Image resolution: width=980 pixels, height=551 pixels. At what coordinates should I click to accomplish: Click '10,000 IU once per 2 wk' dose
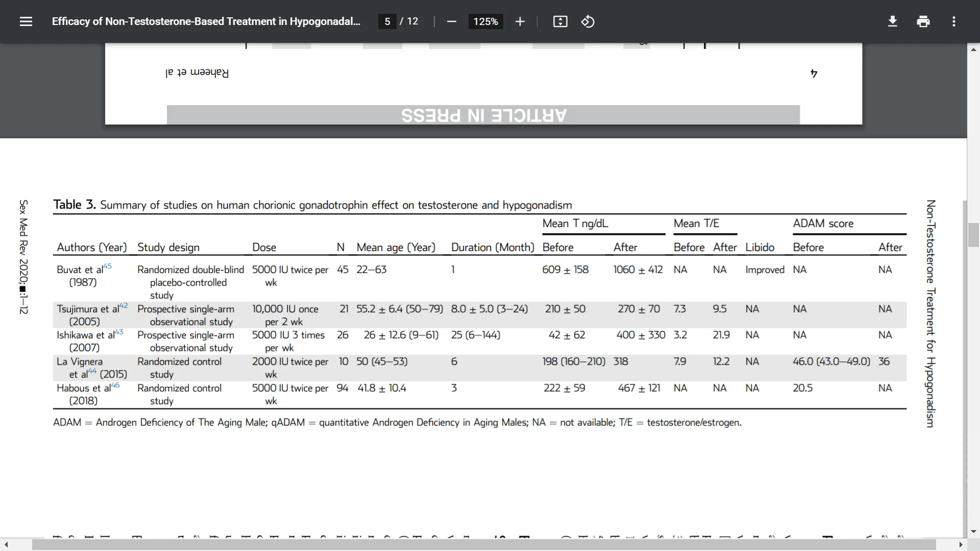coord(285,315)
